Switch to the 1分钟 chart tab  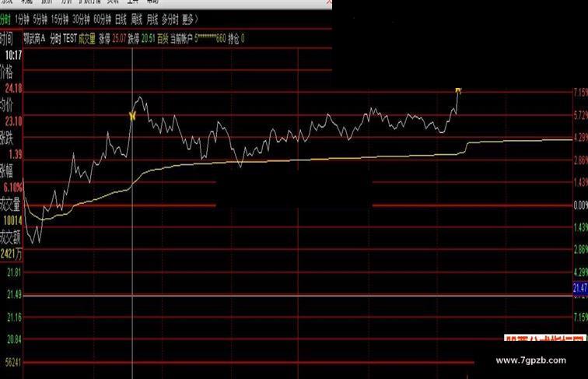(22, 19)
